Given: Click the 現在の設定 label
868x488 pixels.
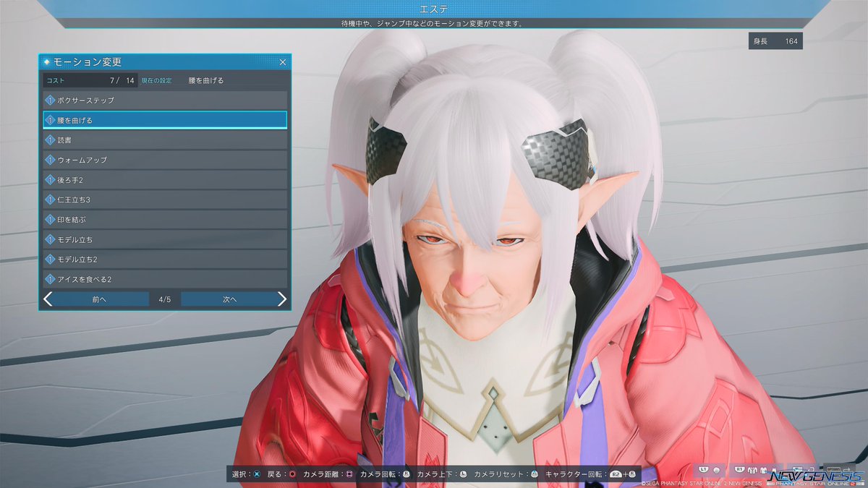Looking at the screenshot, I should 156,80.
